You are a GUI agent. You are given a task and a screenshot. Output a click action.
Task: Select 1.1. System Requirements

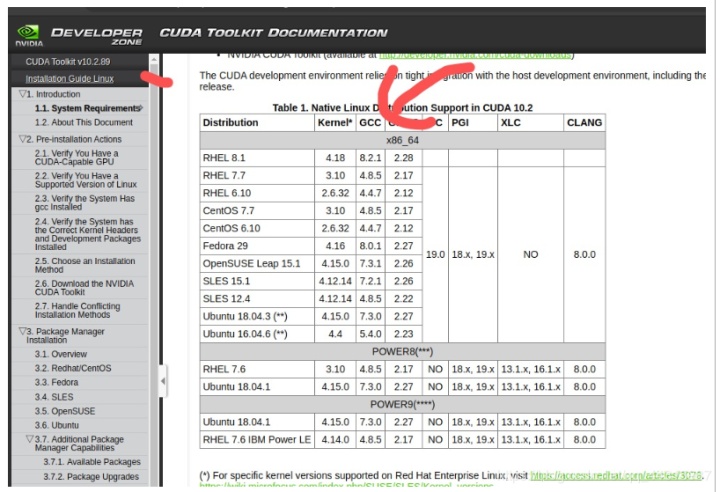click(87, 108)
